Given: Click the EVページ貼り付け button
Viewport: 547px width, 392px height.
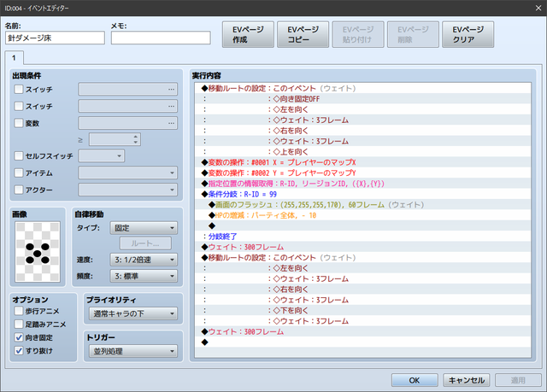Looking at the screenshot, I should [358, 34].
